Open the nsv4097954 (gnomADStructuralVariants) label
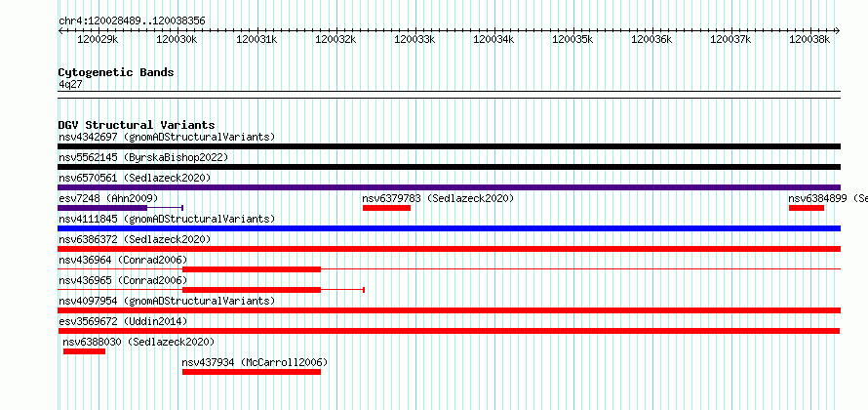This screenshot has height=410, width=868. tap(167, 301)
